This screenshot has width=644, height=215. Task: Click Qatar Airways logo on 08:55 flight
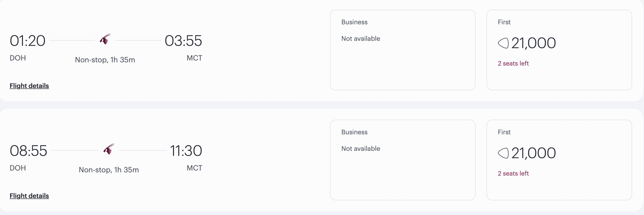coord(109,149)
